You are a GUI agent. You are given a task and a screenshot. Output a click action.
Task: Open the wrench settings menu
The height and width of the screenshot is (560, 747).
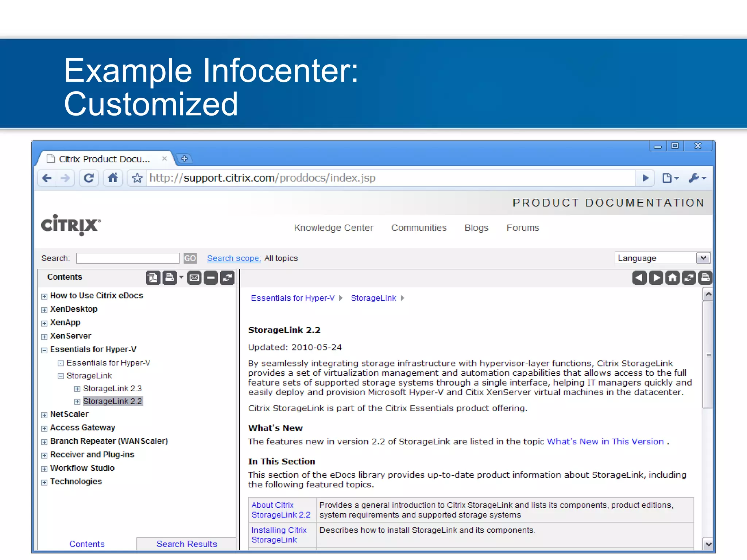(x=697, y=178)
